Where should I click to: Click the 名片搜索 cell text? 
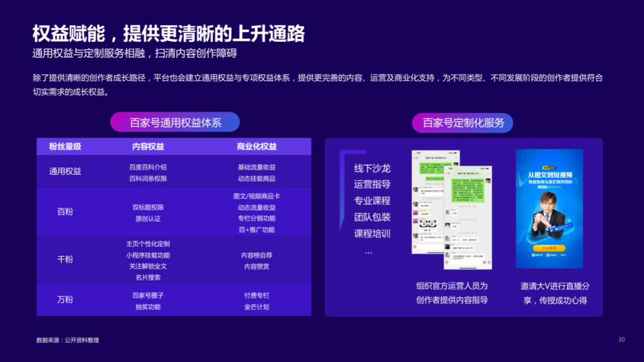pos(148,277)
